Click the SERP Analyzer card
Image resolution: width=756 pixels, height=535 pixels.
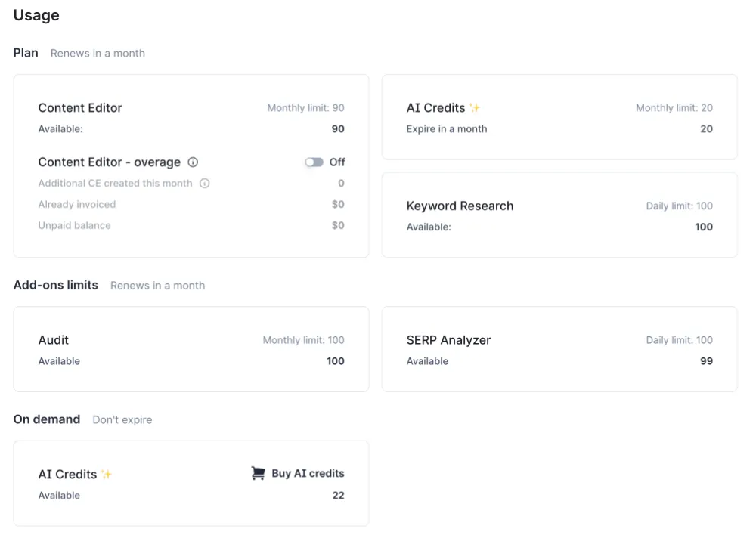[559, 349]
